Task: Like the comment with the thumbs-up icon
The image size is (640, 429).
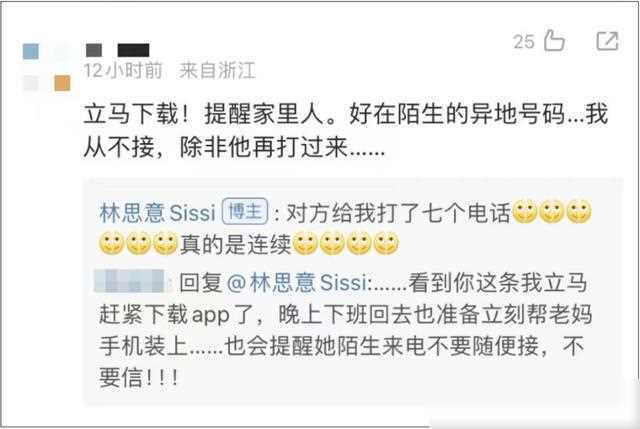Action: coord(554,41)
